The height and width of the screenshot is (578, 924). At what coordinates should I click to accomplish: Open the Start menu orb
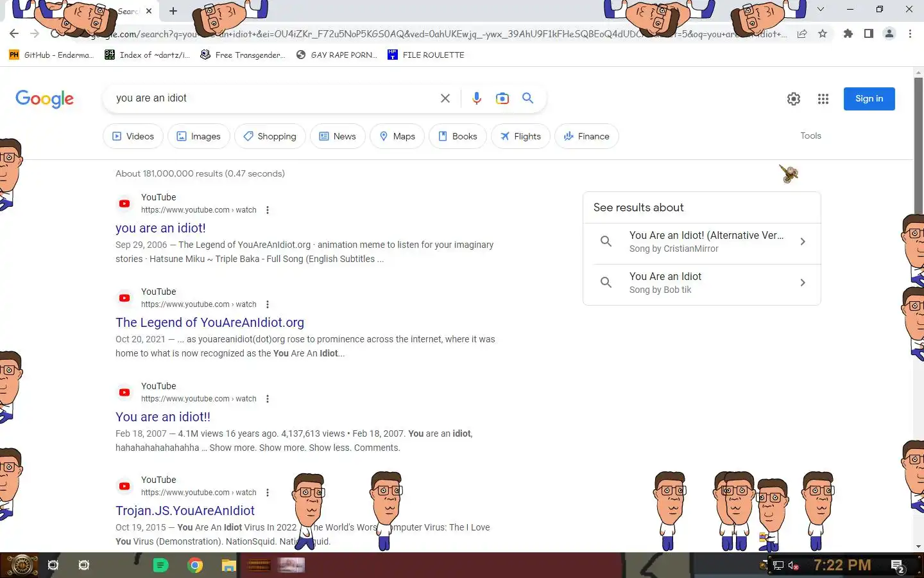(21, 565)
